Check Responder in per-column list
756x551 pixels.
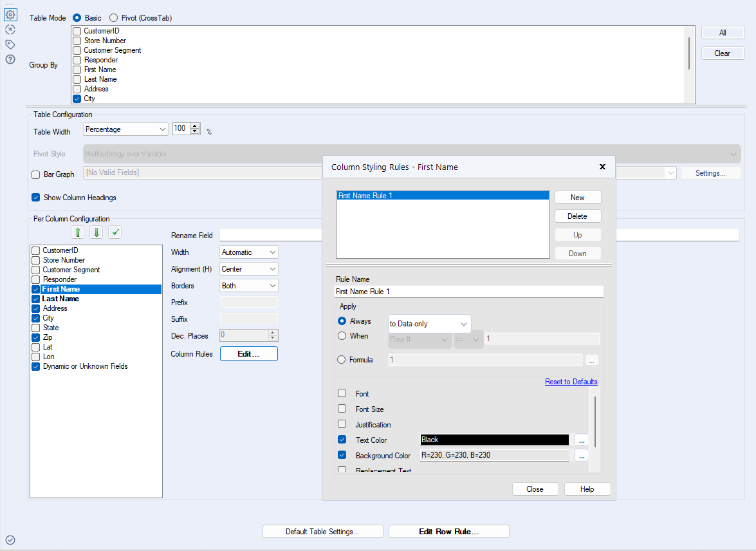click(35, 279)
